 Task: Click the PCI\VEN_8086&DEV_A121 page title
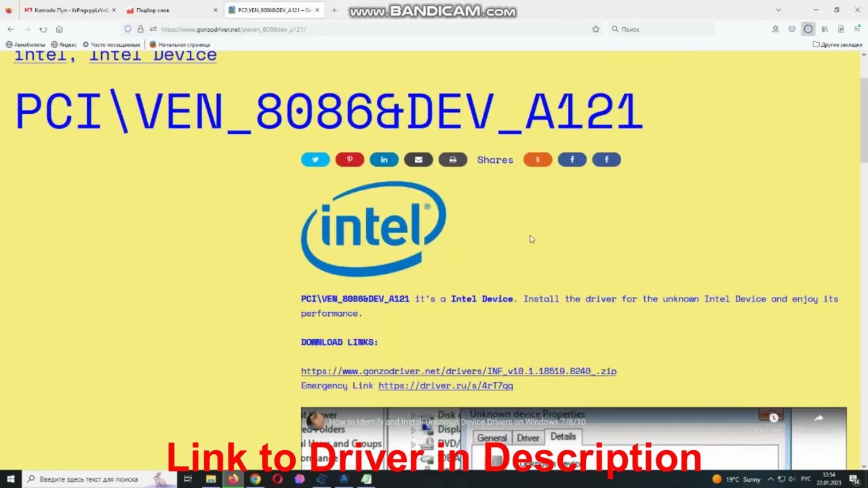point(329,112)
